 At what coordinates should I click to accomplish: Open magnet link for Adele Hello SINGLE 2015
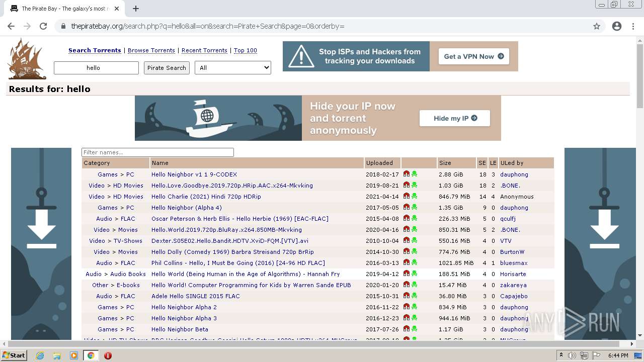pyautogui.click(x=407, y=296)
